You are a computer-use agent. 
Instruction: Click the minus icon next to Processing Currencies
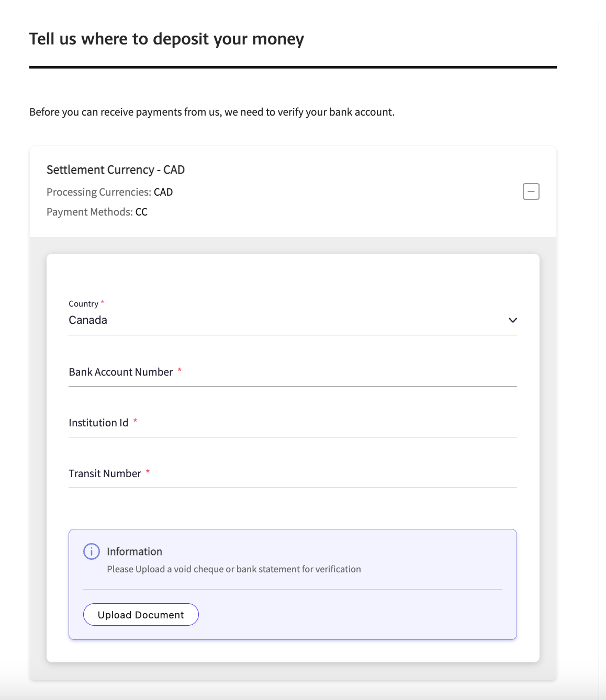531,191
